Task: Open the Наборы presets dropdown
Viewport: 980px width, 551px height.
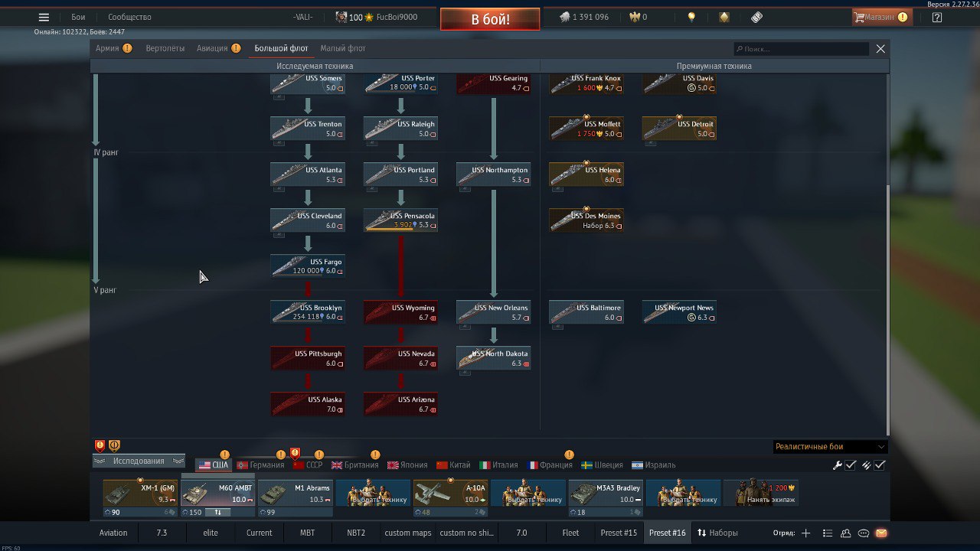Action: coord(717,533)
